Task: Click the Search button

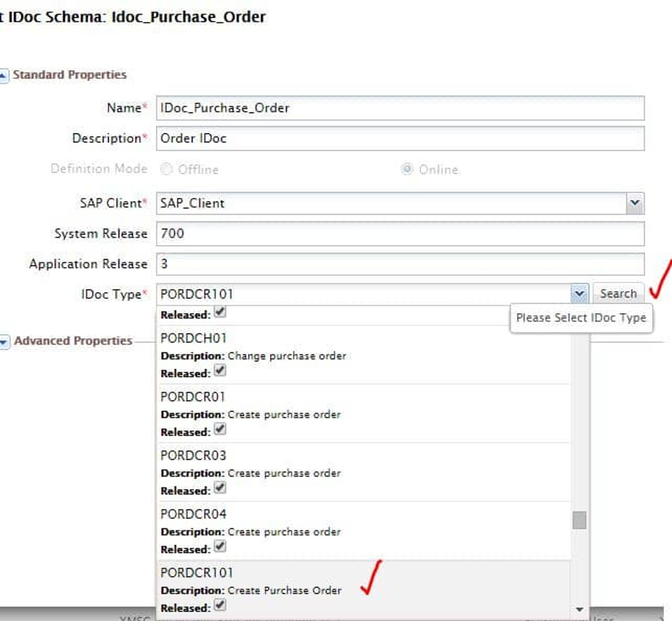Action: [x=618, y=294]
